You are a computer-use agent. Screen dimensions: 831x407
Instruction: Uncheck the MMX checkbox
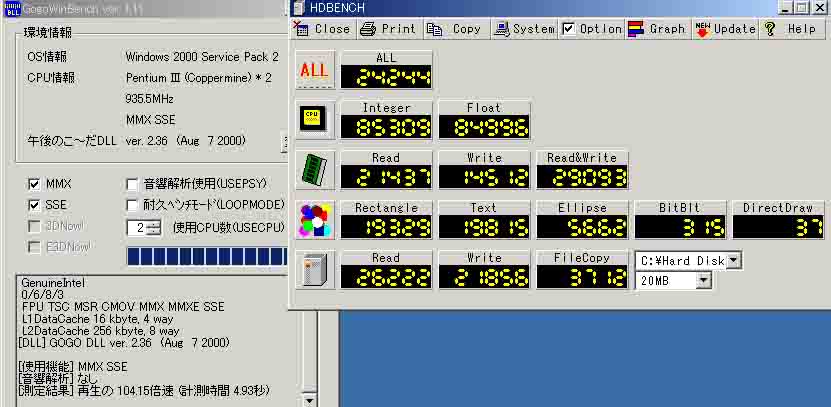click(34, 184)
